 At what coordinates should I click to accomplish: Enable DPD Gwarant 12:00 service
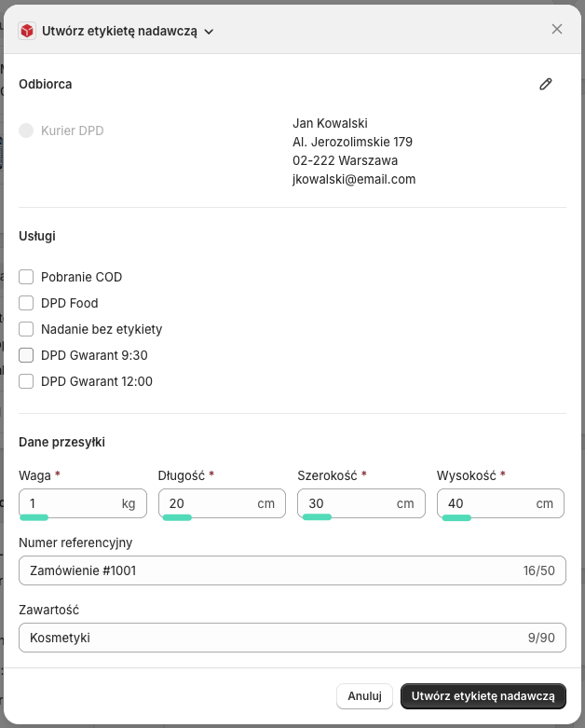(26, 381)
